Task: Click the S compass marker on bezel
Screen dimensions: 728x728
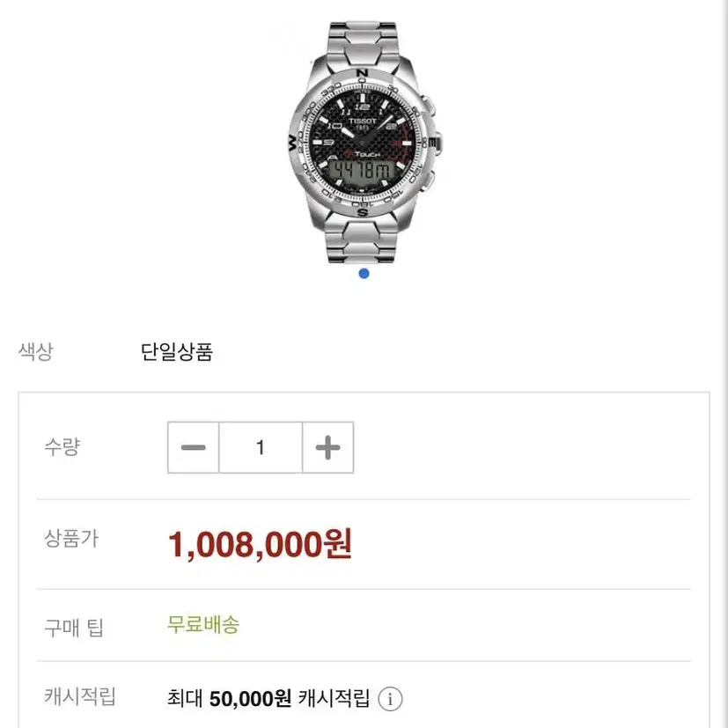Action: (x=363, y=213)
